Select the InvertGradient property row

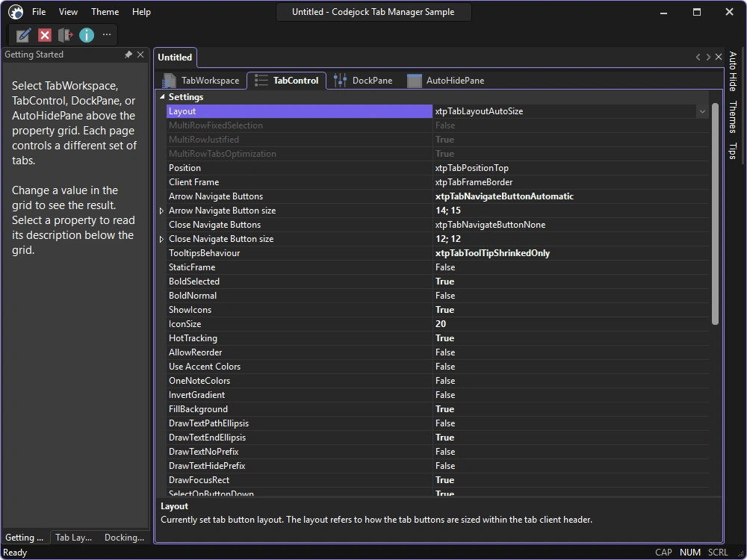pos(437,395)
